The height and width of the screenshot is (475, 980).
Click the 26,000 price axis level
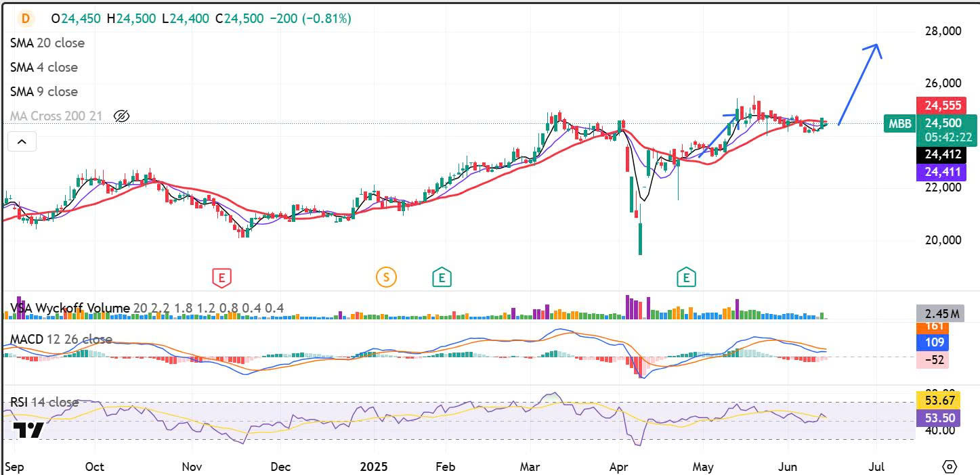943,83
